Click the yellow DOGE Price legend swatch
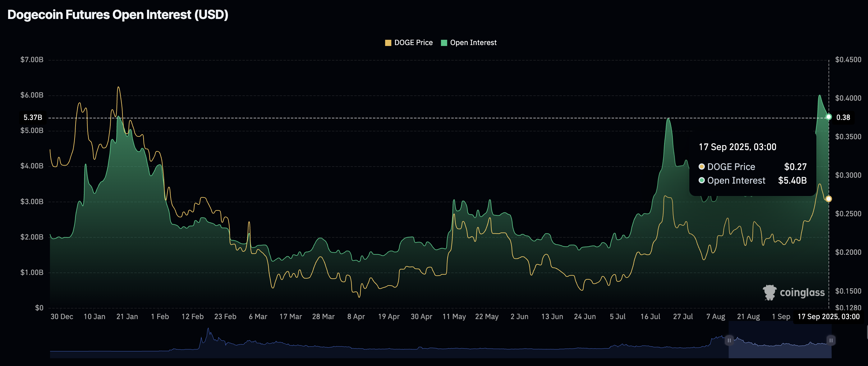The image size is (868, 366). pyautogui.click(x=388, y=43)
